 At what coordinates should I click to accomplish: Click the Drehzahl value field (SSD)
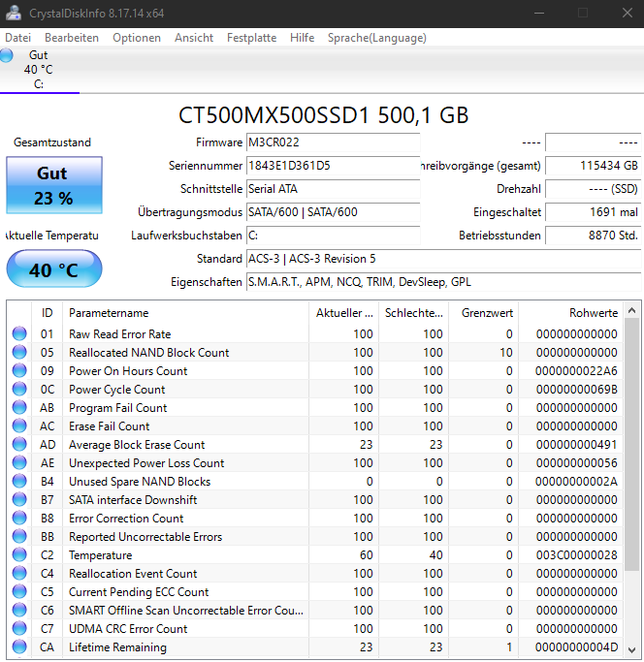pyautogui.click(x=594, y=189)
